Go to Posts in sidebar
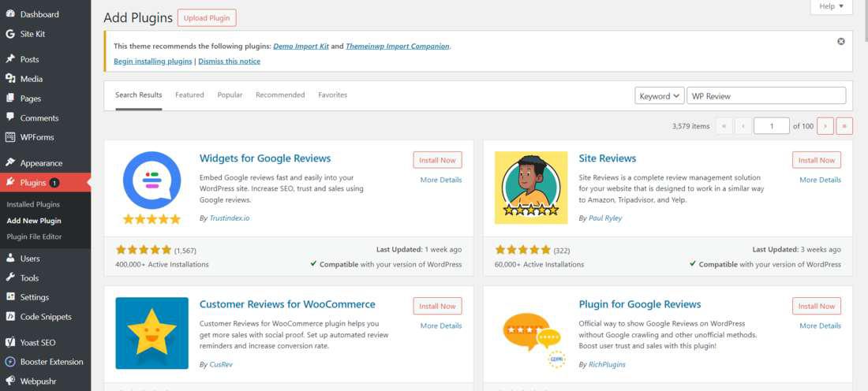868x391 pixels. point(29,59)
